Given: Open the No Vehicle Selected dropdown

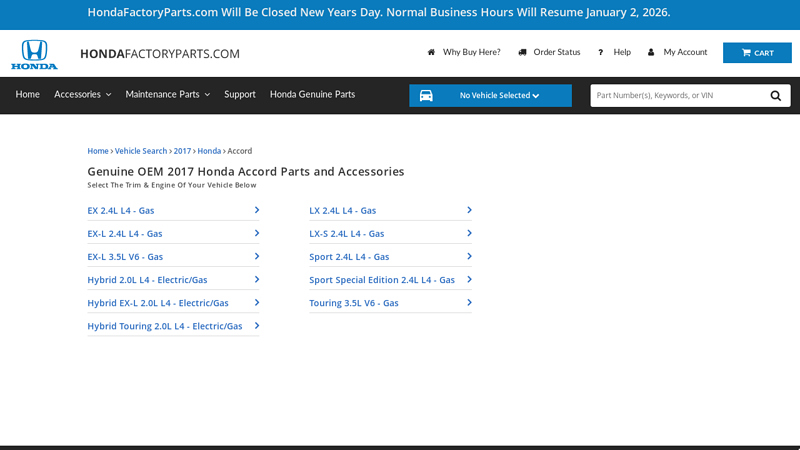Looking at the screenshot, I should [x=499, y=96].
